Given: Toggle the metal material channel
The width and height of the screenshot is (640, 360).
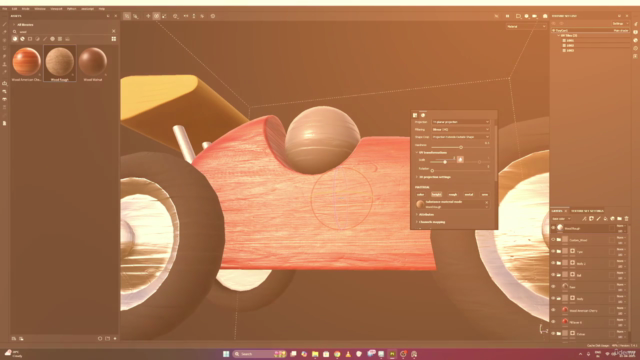Looking at the screenshot, I should click(469, 195).
